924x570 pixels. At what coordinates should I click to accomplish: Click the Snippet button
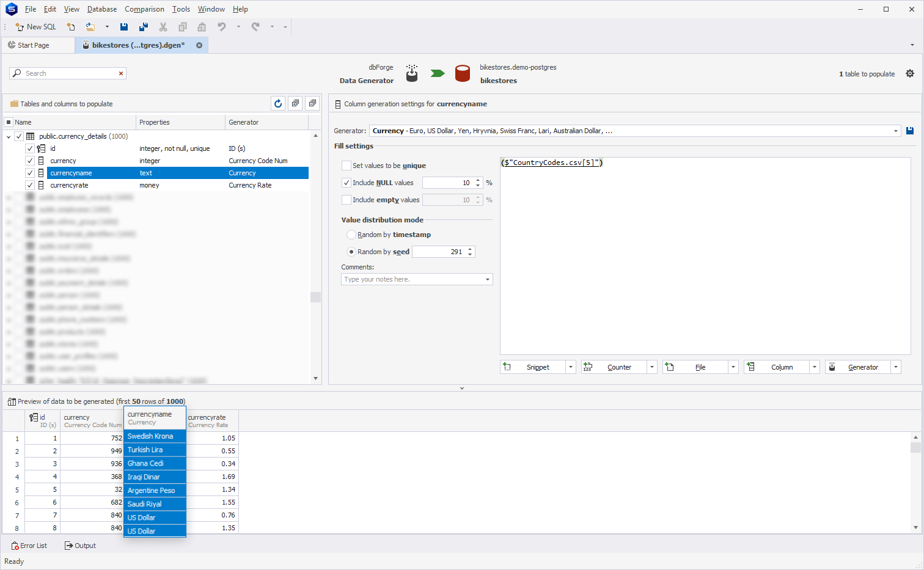533,367
